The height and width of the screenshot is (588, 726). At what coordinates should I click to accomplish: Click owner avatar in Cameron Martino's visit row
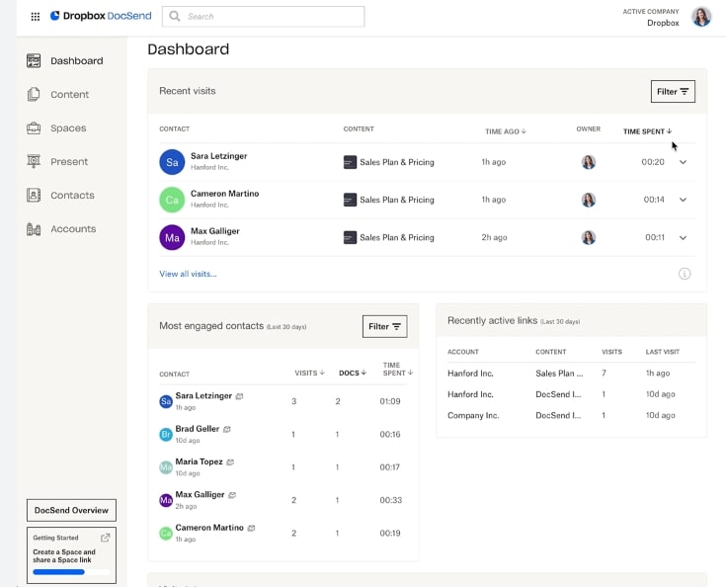point(589,200)
